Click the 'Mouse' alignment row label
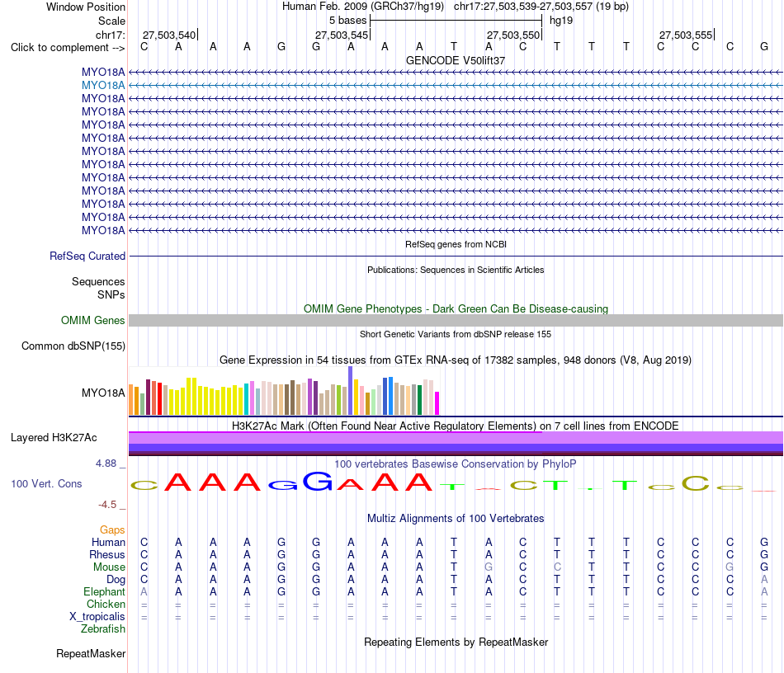This screenshot has height=673, width=784. [109, 567]
